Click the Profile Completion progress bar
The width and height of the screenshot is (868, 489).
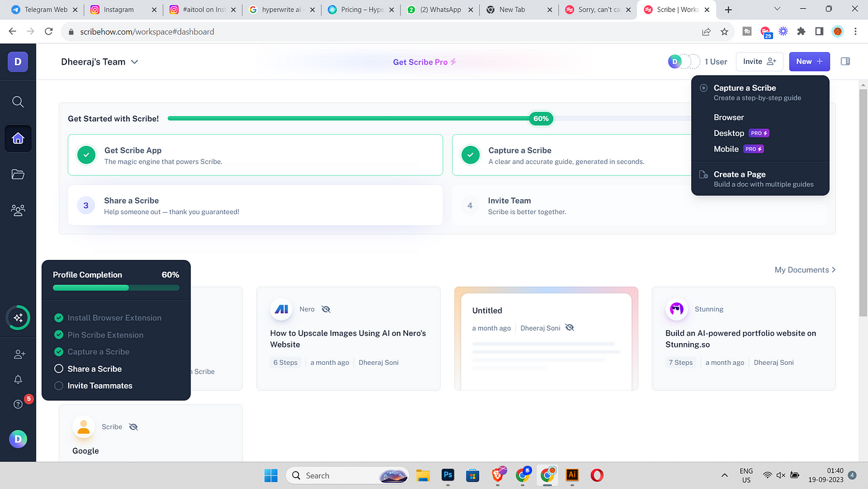point(116,288)
